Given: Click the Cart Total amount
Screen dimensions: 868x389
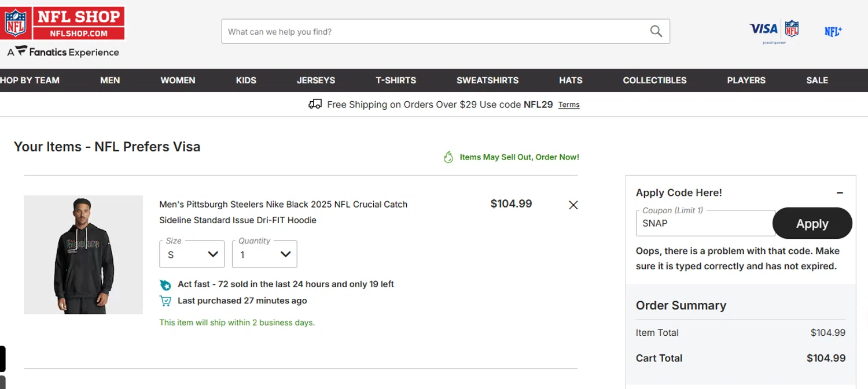Looking at the screenshot, I should point(826,358).
